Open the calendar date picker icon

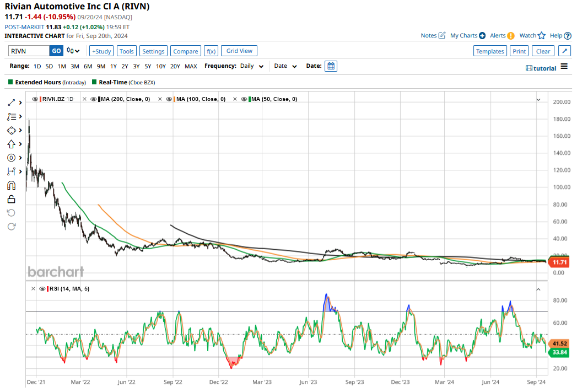tap(331, 66)
